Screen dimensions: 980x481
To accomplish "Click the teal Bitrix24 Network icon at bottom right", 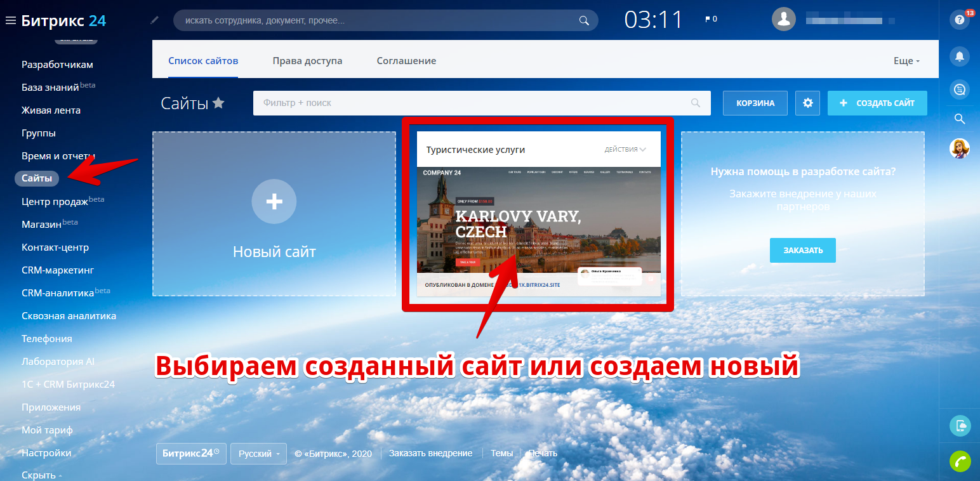I will click(960, 425).
